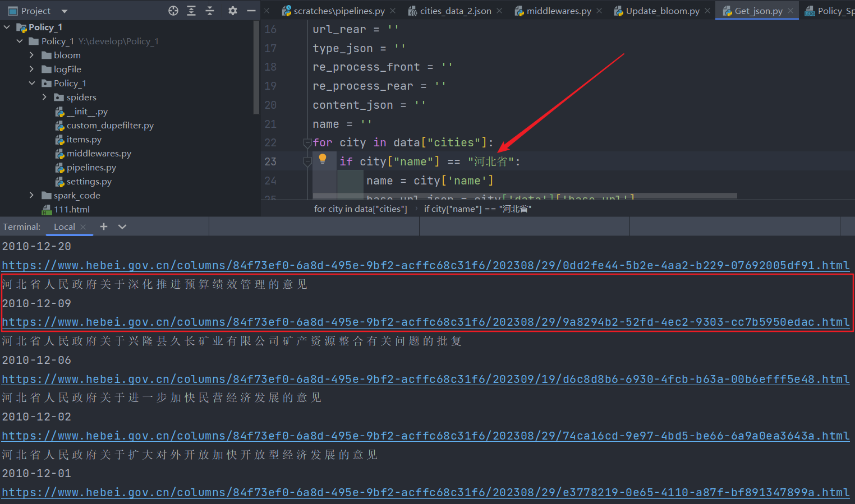Click the Project panel vertical scrollbar
Viewport: 855px width, 504px height.
(256, 67)
